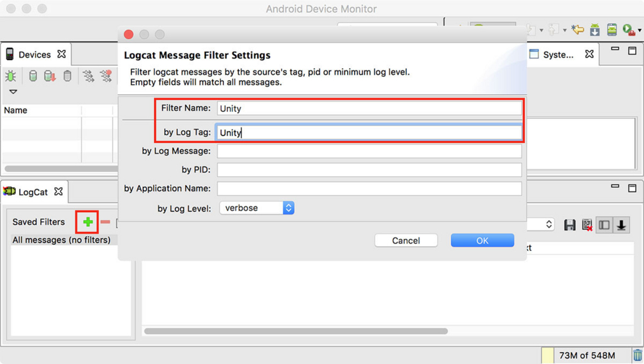Image resolution: width=644 pixels, height=364 pixels.
Task: Click the Update Threads icon in Devices toolbar
Action: 88,76
